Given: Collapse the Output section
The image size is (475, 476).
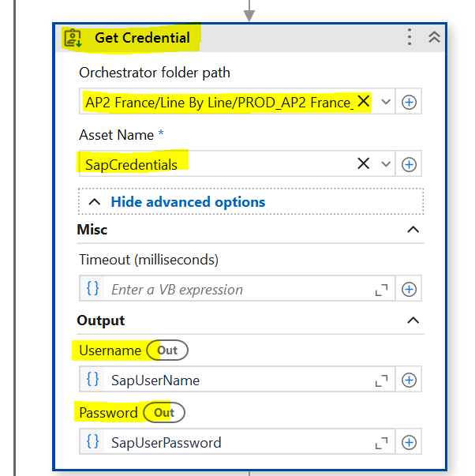Looking at the screenshot, I should 412,320.
